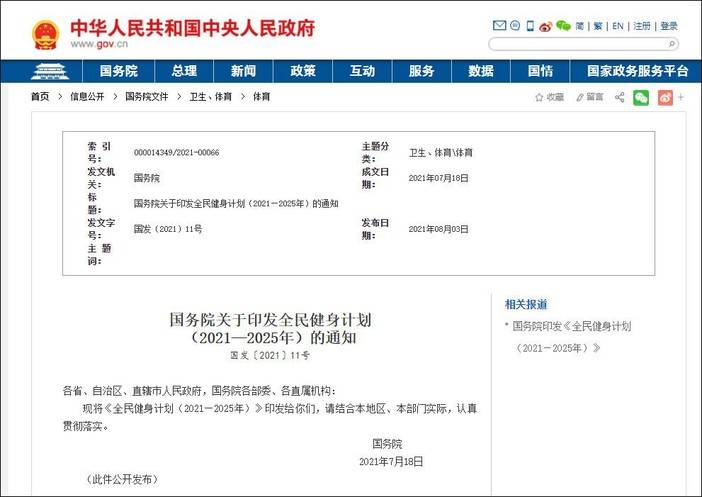Switch language to EN
Image resolution: width=702 pixels, height=497 pixels.
[618, 26]
